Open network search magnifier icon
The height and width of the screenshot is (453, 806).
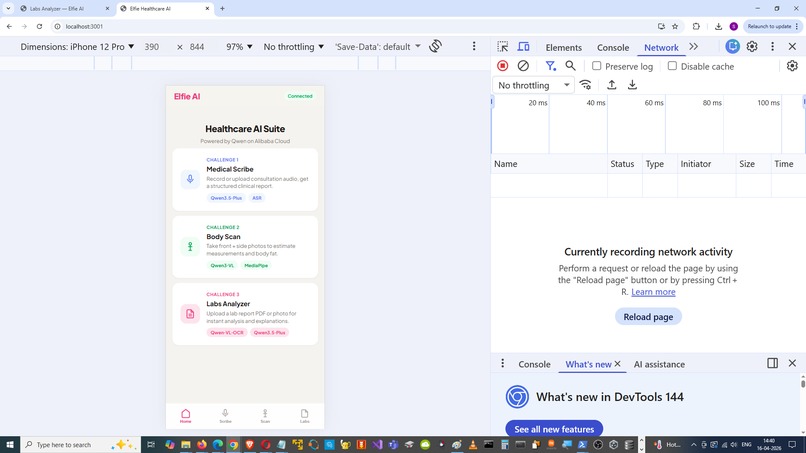571,66
